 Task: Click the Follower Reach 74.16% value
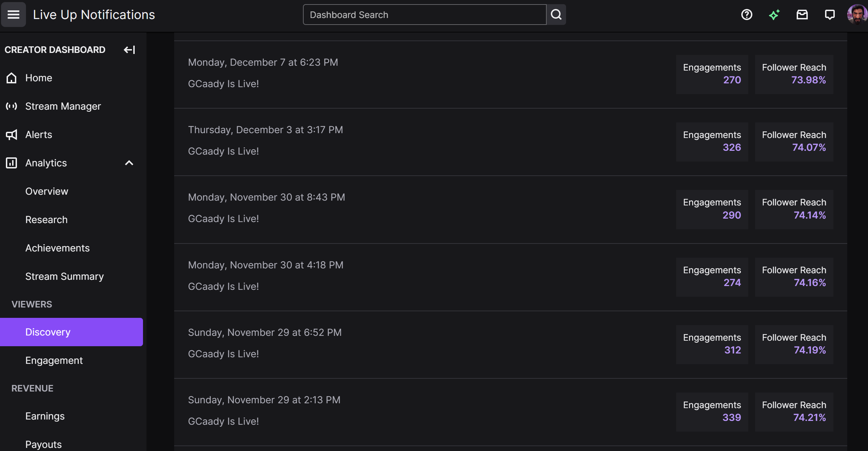[810, 283]
